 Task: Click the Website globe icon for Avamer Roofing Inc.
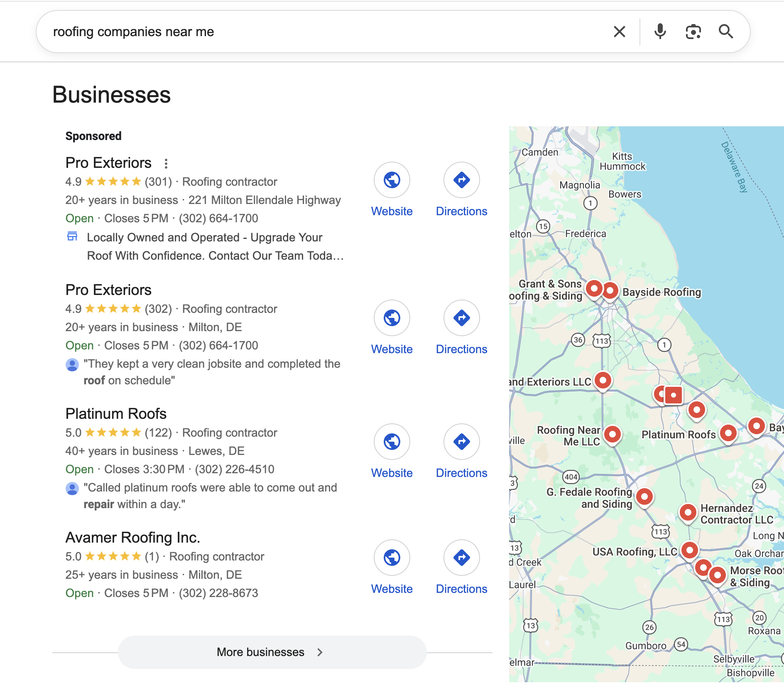pos(392,558)
